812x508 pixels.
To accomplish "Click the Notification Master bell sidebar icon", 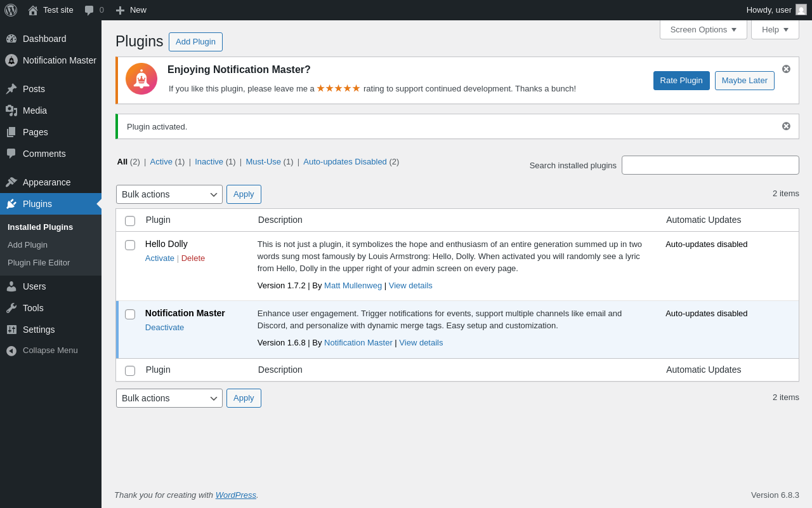I will pos(11,60).
